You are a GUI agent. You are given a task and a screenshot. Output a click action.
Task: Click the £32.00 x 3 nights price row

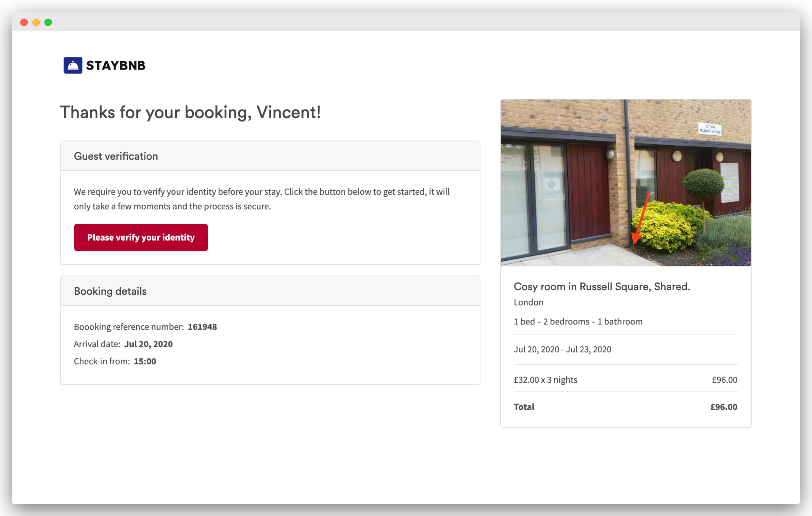click(x=625, y=380)
